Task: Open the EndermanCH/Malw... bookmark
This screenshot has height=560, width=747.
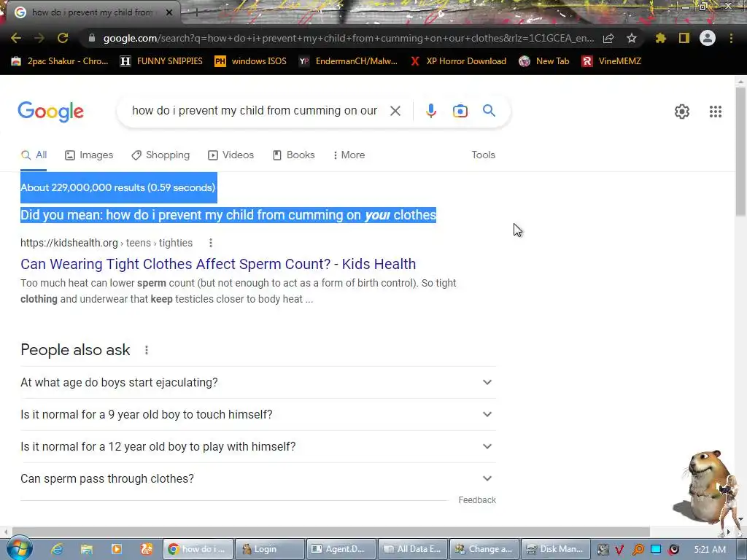Action: (348, 61)
